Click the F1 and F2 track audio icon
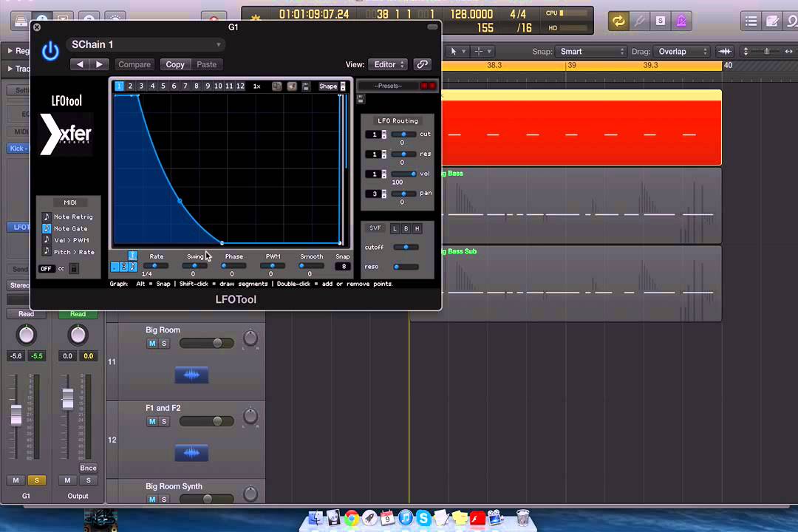The height and width of the screenshot is (532, 798). (191, 453)
